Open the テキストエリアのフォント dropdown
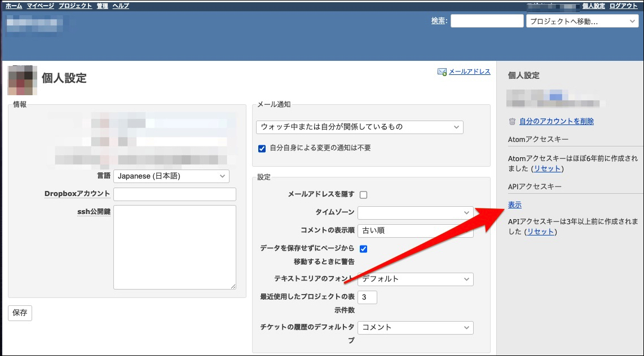The image size is (644, 356). tap(416, 279)
